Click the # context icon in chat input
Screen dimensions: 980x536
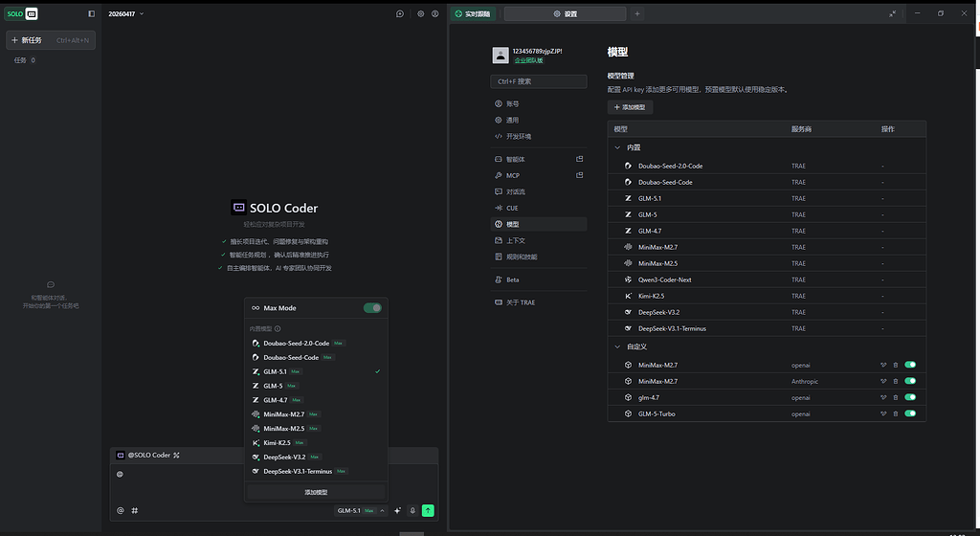[134, 510]
